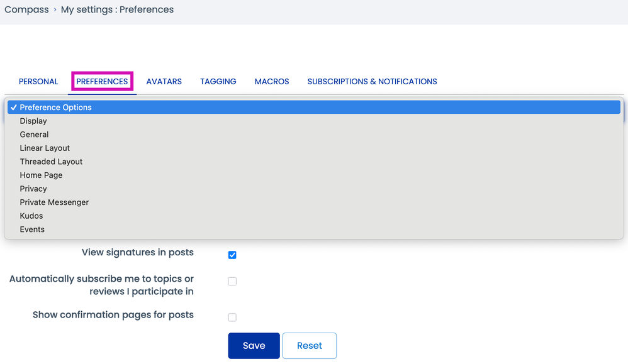Choose Preference Options in dropdown list

(55, 108)
